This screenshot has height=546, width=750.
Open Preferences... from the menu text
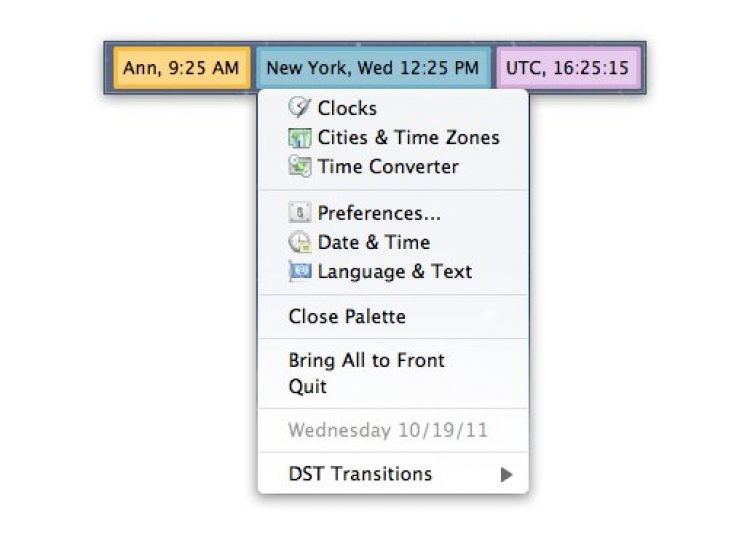tap(379, 213)
